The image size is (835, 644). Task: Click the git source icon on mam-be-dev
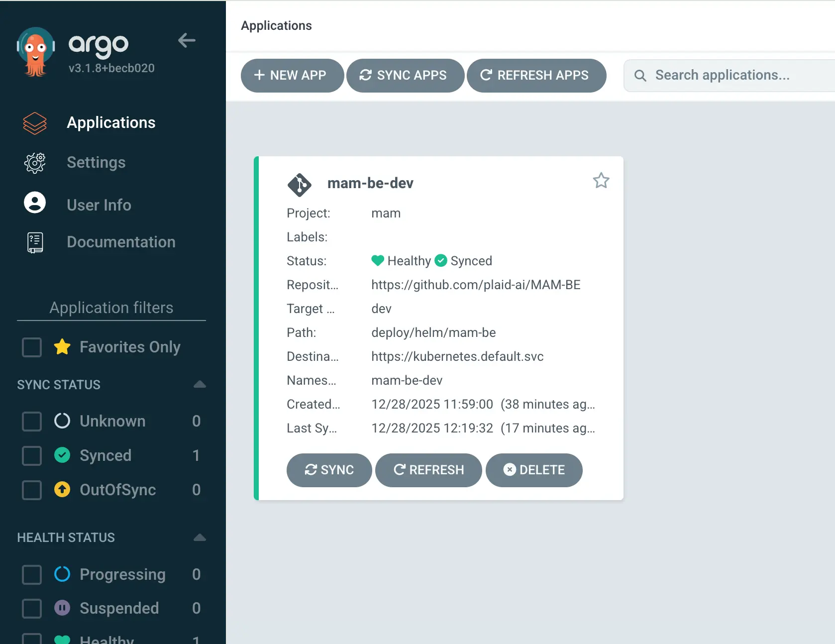[300, 185]
